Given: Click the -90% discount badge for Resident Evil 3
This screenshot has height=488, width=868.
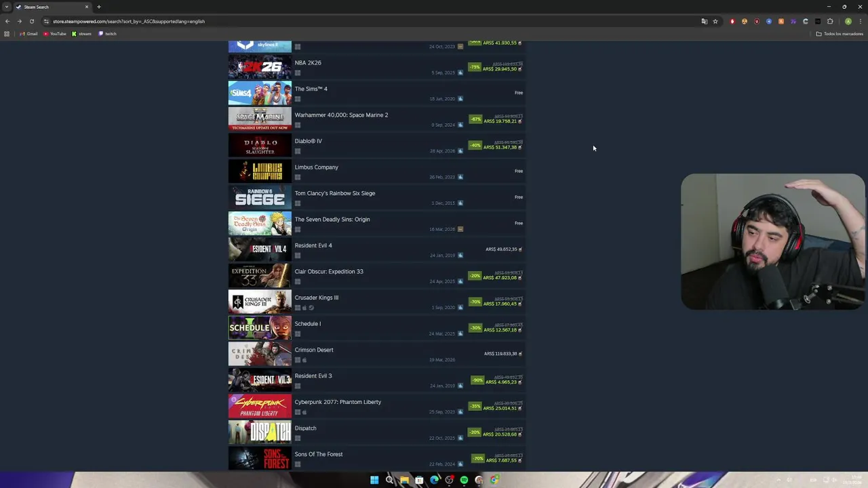Looking at the screenshot, I should coord(477,380).
